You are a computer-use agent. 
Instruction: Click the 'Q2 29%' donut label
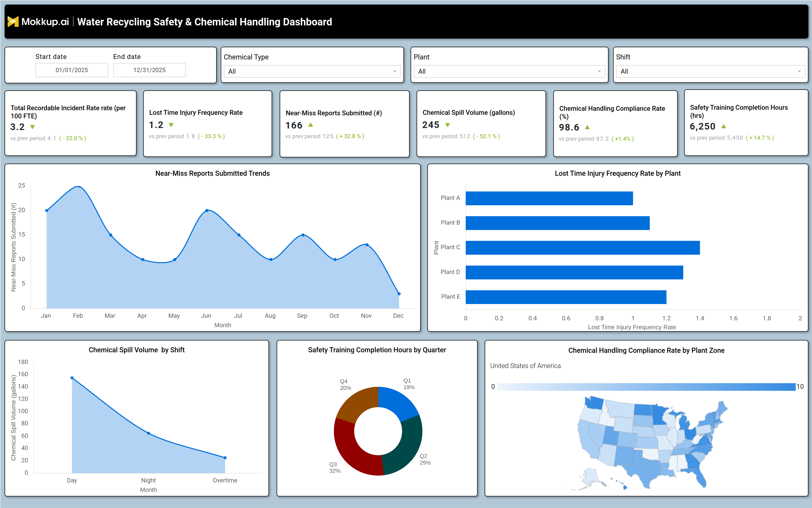(425, 459)
